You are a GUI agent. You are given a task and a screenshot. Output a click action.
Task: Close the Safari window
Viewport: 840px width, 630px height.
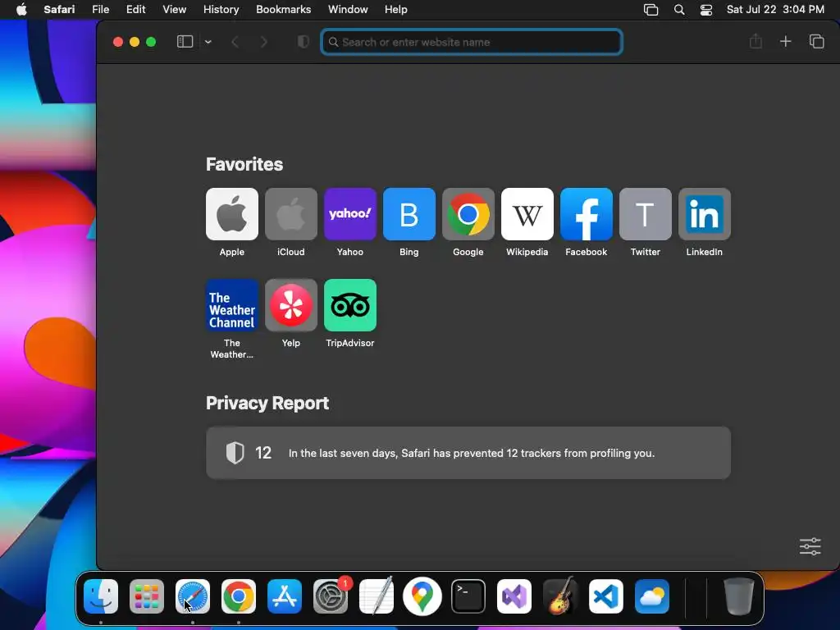(x=118, y=42)
